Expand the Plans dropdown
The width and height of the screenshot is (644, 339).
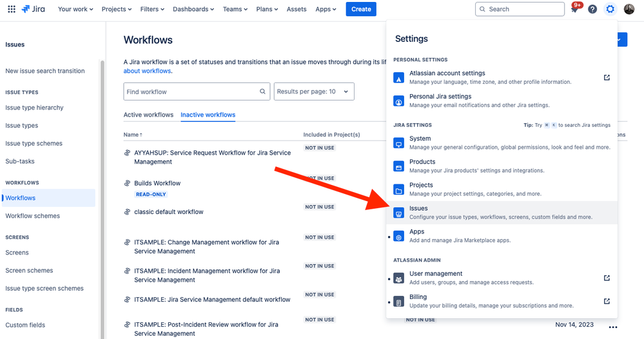[267, 9]
